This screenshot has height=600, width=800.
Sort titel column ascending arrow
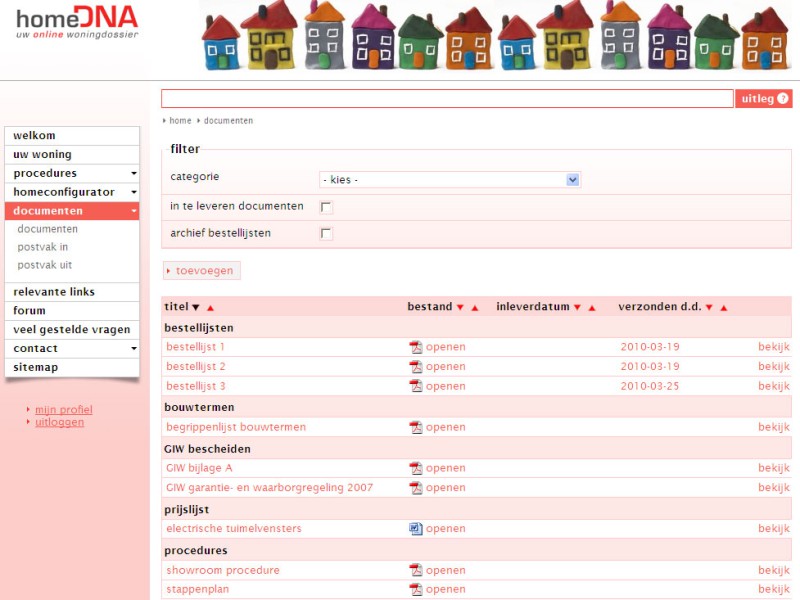[210, 308]
